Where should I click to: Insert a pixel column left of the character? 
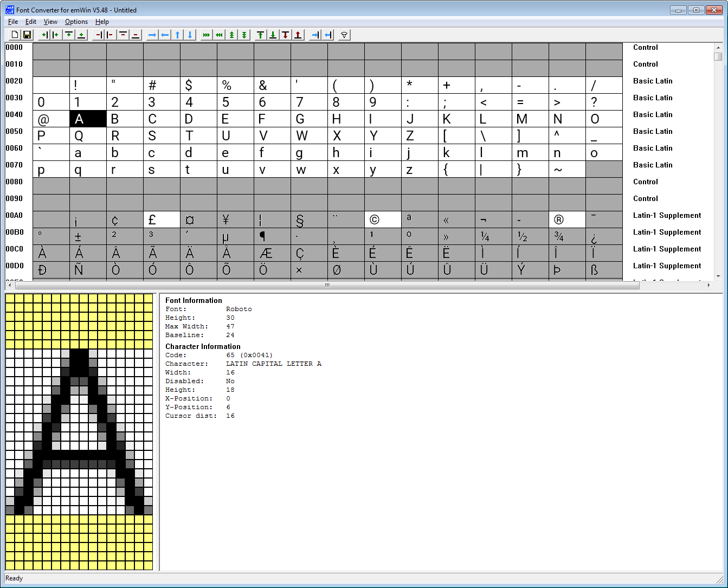[x=44, y=34]
